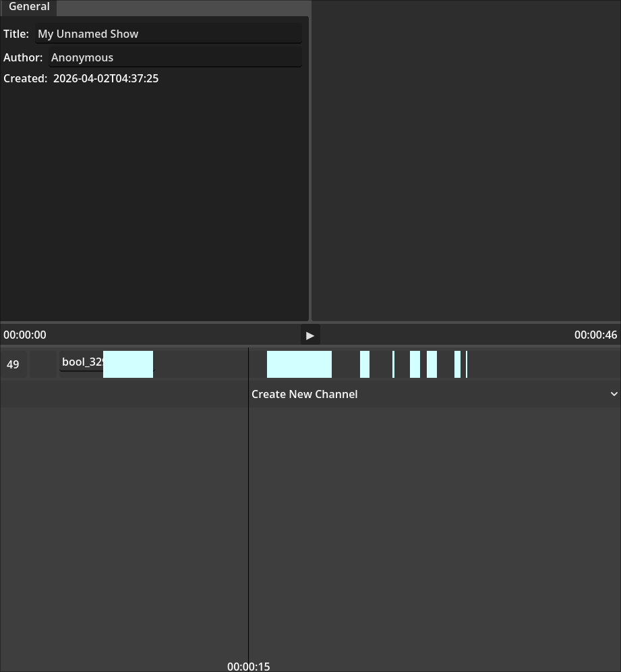Open the Create New Channel dropdown

(x=434, y=394)
